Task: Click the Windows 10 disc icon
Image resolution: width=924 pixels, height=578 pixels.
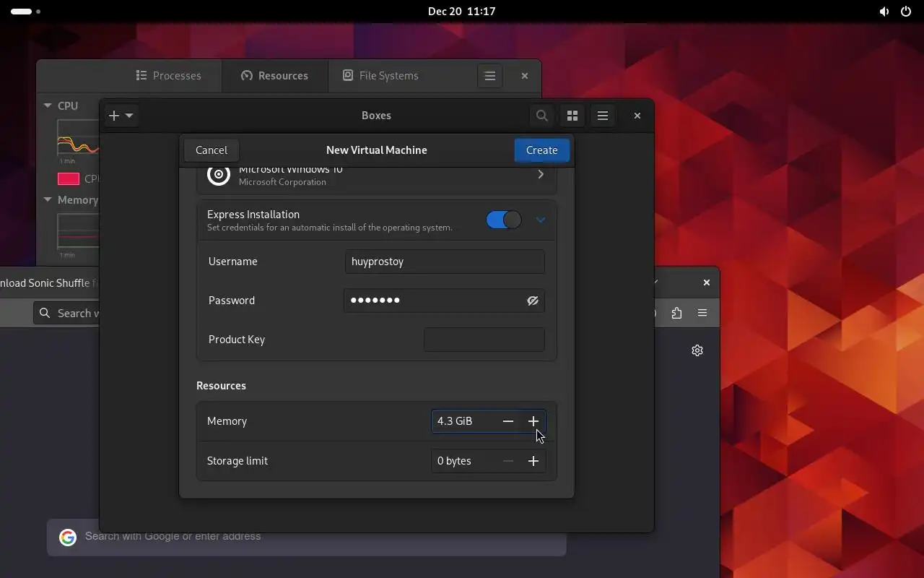Action: click(219, 174)
